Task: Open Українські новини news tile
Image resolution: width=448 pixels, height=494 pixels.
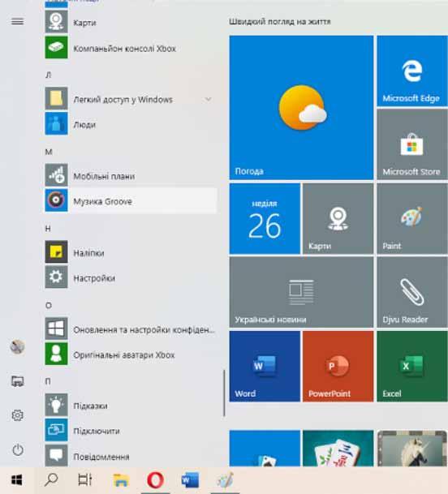Action: 301,292
